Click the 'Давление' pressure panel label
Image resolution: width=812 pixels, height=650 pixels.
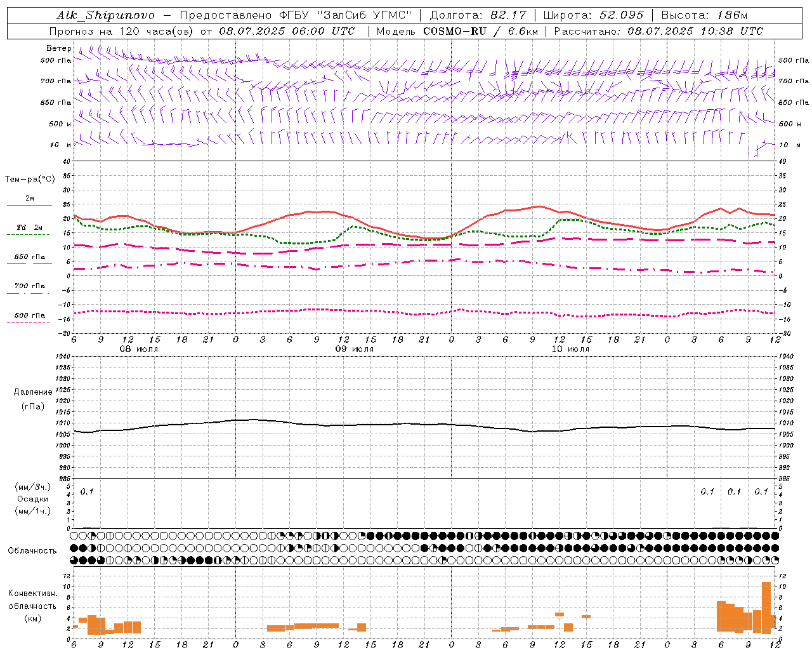(x=33, y=392)
